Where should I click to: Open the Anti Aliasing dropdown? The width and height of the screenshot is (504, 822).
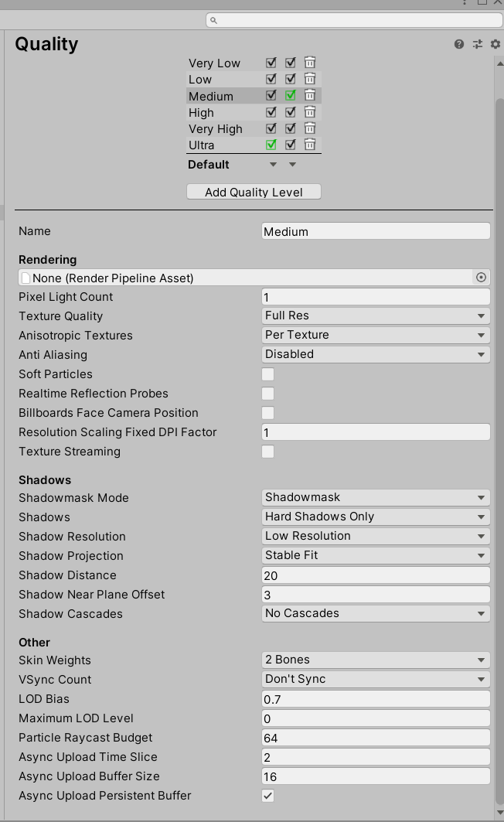pos(376,354)
